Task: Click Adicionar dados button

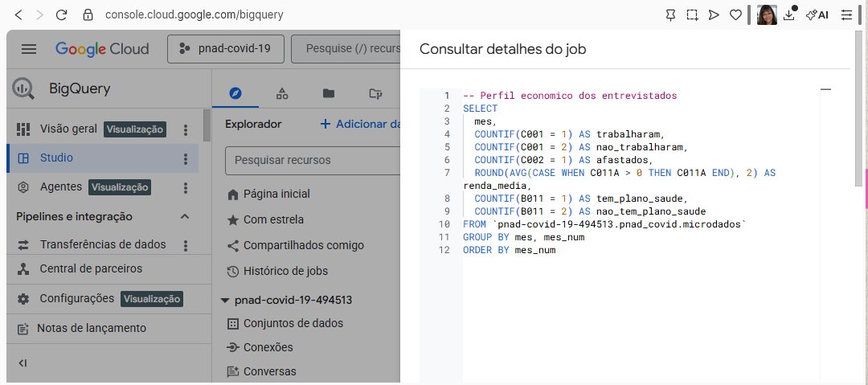Action: [x=360, y=124]
